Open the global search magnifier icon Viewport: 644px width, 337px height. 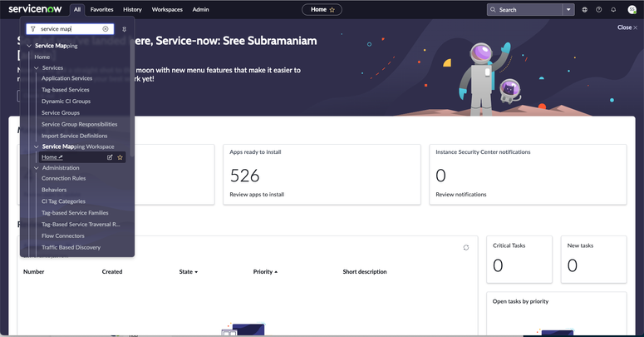[493, 9]
